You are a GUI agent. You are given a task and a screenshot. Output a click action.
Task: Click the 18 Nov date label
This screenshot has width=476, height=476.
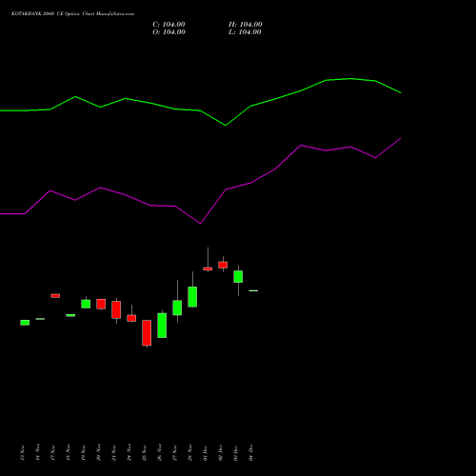[x=69, y=452]
